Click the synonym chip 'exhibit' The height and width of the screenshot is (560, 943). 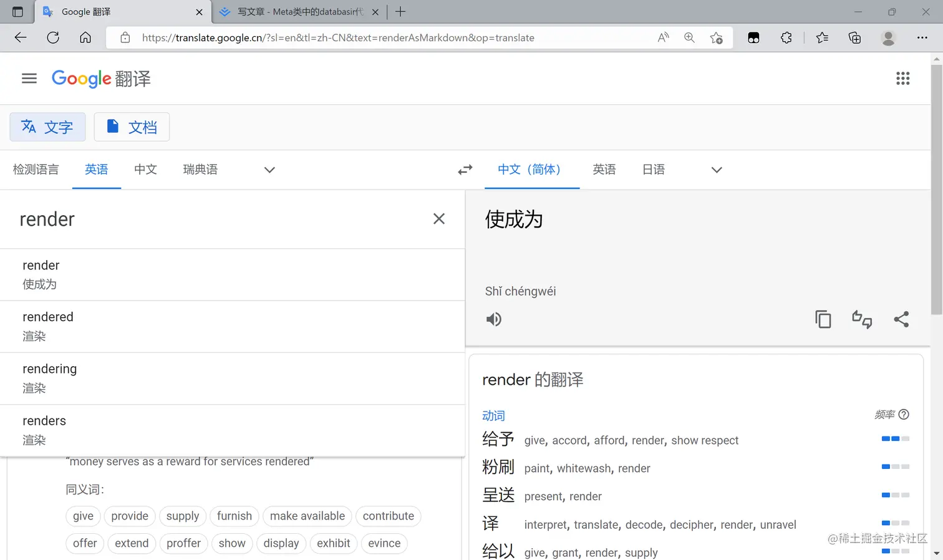[334, 544]
